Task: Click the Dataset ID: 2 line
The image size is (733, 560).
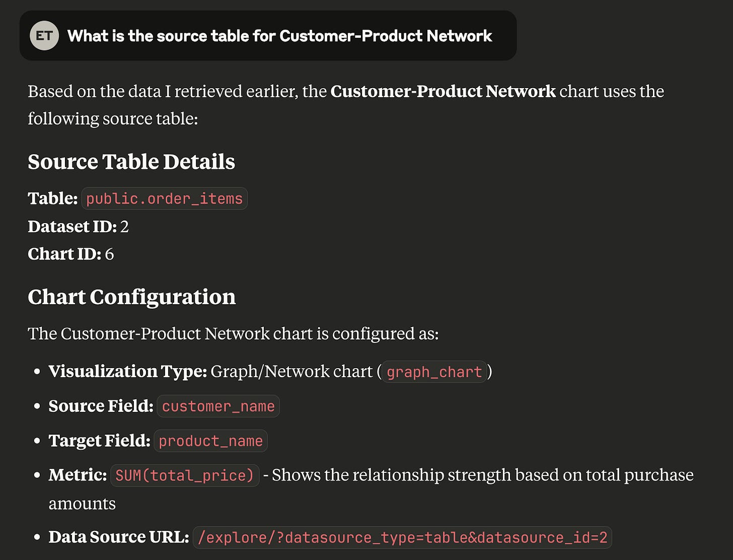Action: click(x=78, y=227)
